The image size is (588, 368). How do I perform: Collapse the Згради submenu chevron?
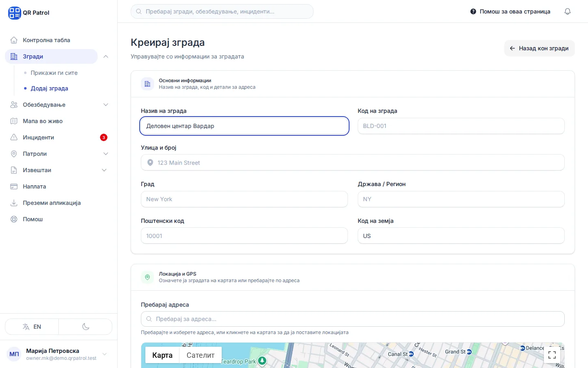click(106, 56)
